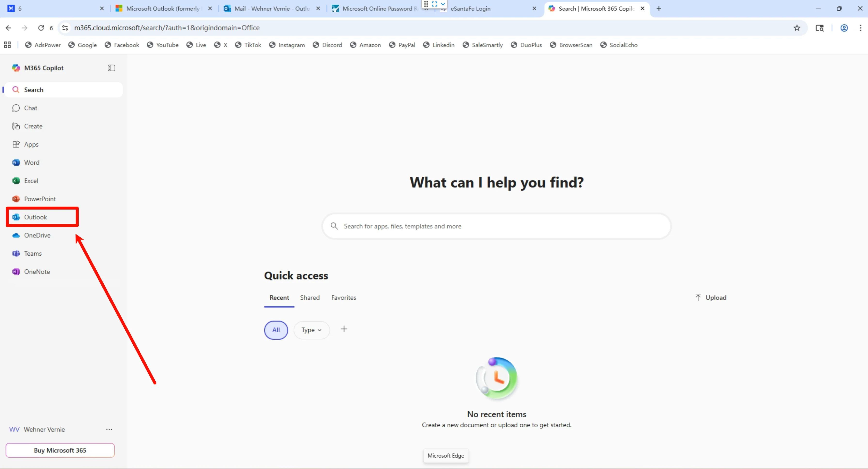Switch to the Favorites tab
Screen dimensions: 868x469
point(343,298)
